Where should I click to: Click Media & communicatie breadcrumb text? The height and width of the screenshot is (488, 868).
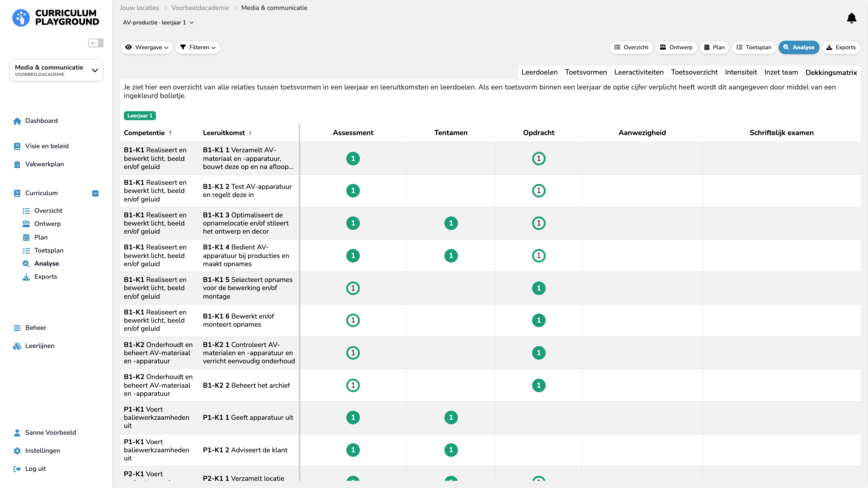pos(274,8)
